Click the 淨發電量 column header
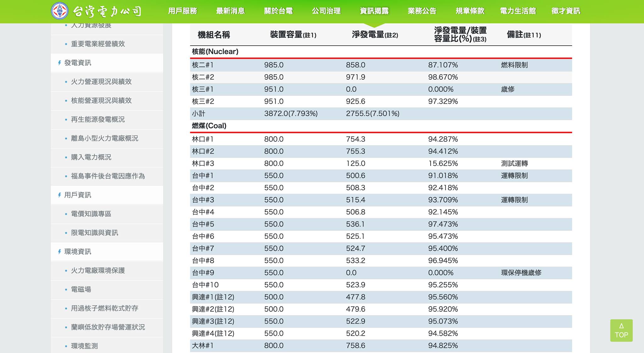 pyautogui.click(x=375, y=35)
